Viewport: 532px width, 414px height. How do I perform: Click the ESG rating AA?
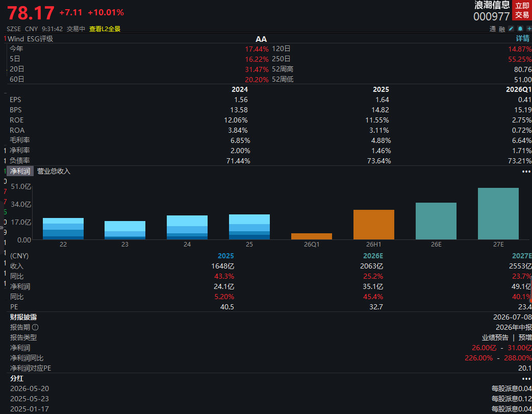[261, 39]
